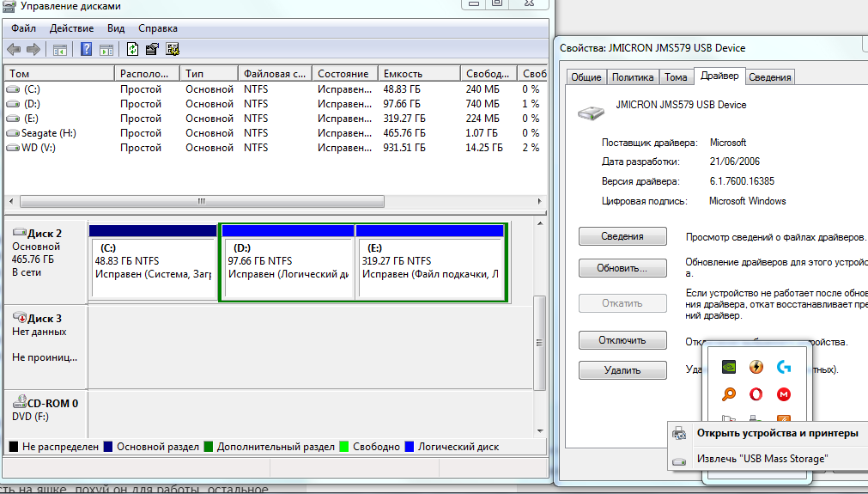This screenshot has height=494, width=868.
Task: Click the green Дополнительный раздел legend swatch
Action: (208, 447)
